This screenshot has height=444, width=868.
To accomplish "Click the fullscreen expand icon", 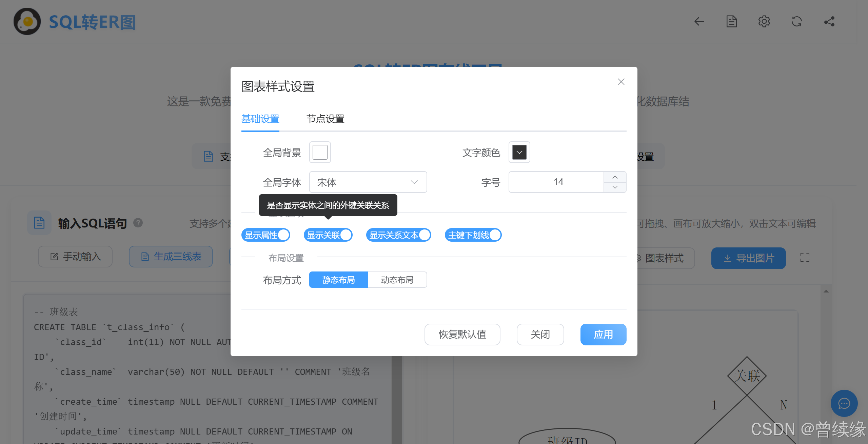I will [x=805, y=258].
